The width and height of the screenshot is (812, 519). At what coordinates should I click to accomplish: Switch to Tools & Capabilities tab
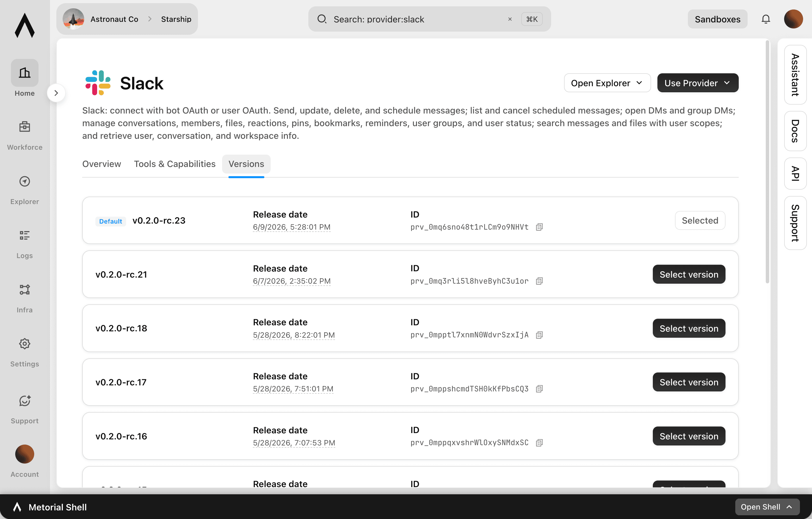coord(175,164)
